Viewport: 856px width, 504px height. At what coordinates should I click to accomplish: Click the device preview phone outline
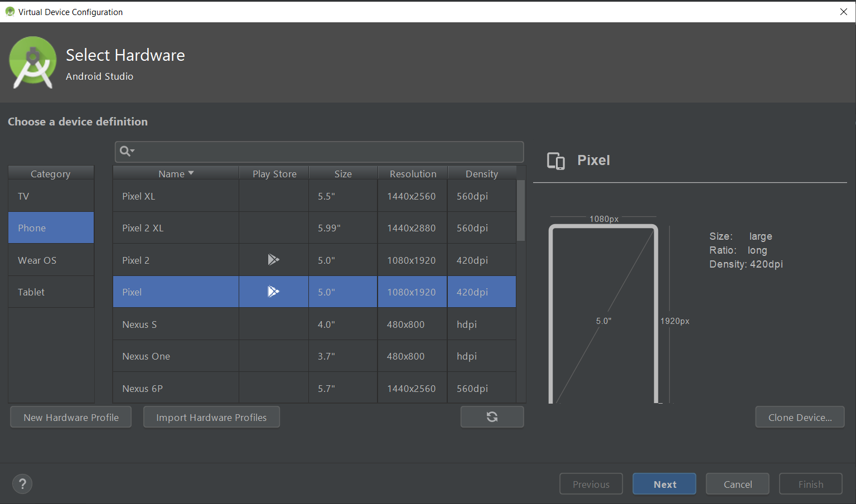(x=603, y=313)
